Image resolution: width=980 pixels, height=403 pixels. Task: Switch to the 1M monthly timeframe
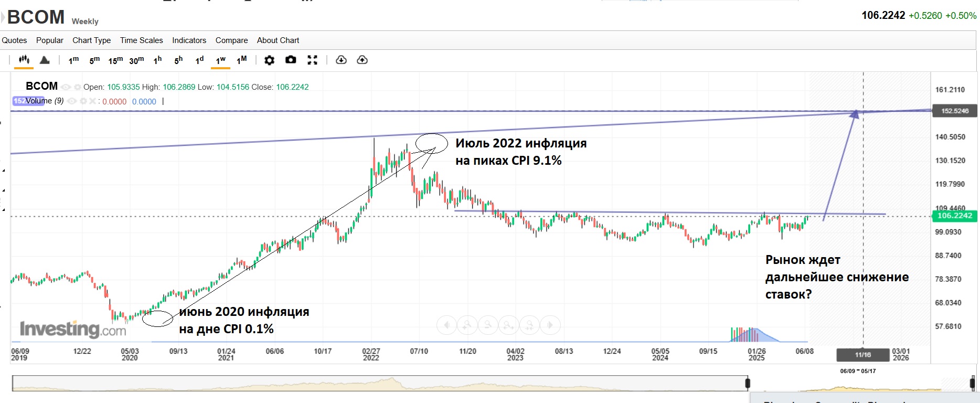coord(241,60)
